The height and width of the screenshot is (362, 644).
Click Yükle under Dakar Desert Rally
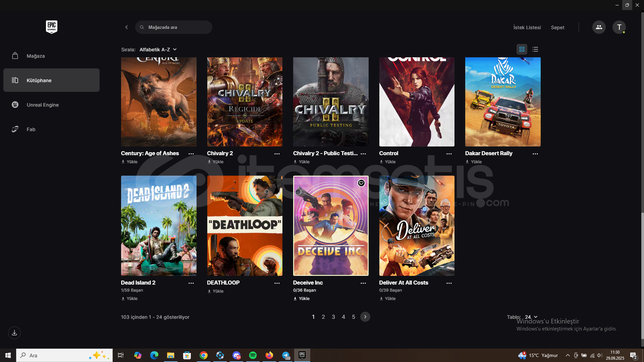click(x=474, y=162)
